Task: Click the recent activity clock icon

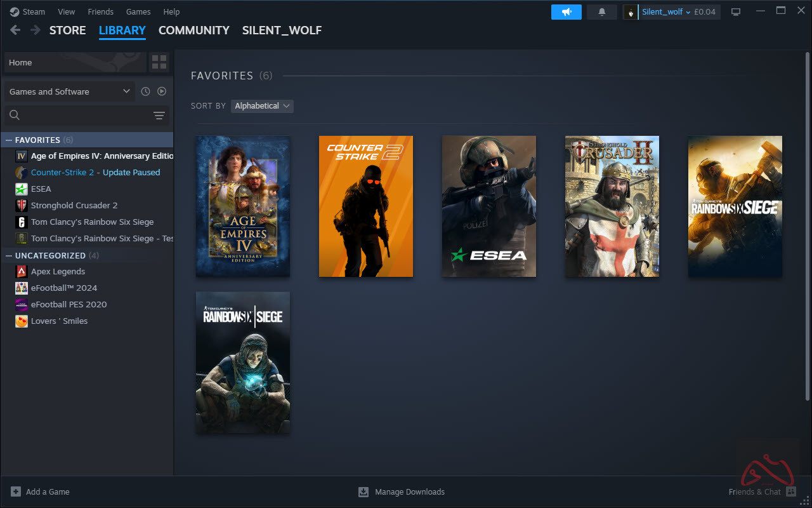Action: tap(145, 91)
